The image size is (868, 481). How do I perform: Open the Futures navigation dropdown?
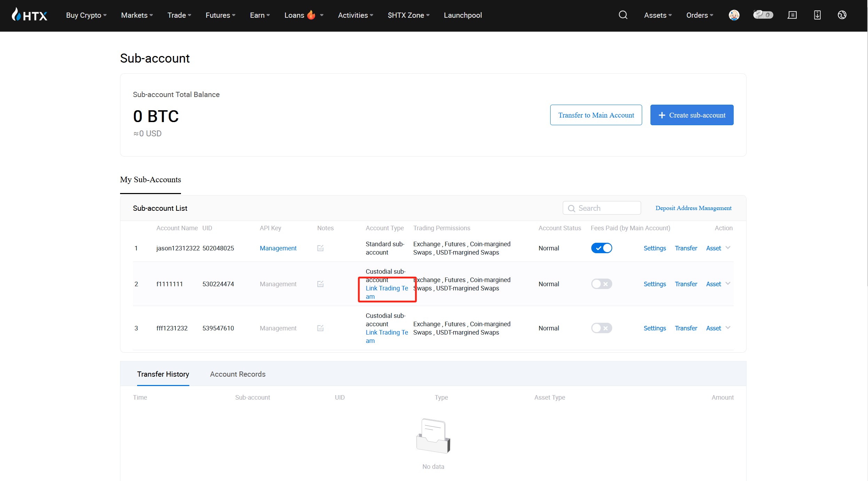point(220,15)
